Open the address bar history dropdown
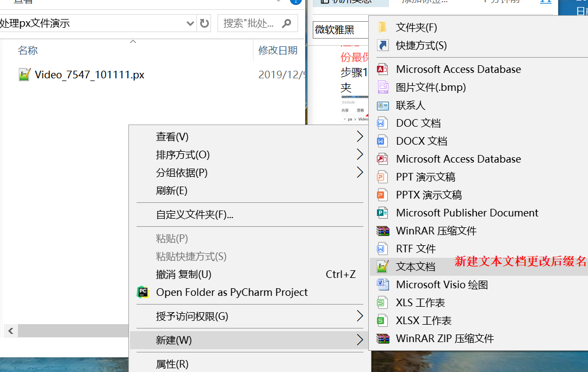The width and height of the screenshot is (588, 372). [190, 23]
